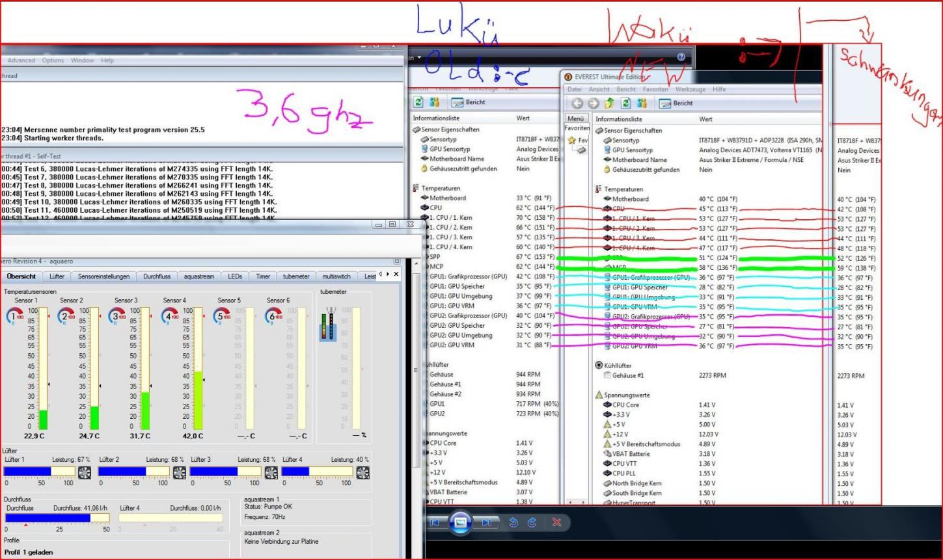943x560 pixels.
Task: Show further aquaero tabs with right arrow
Action: (x=389, y=274)
